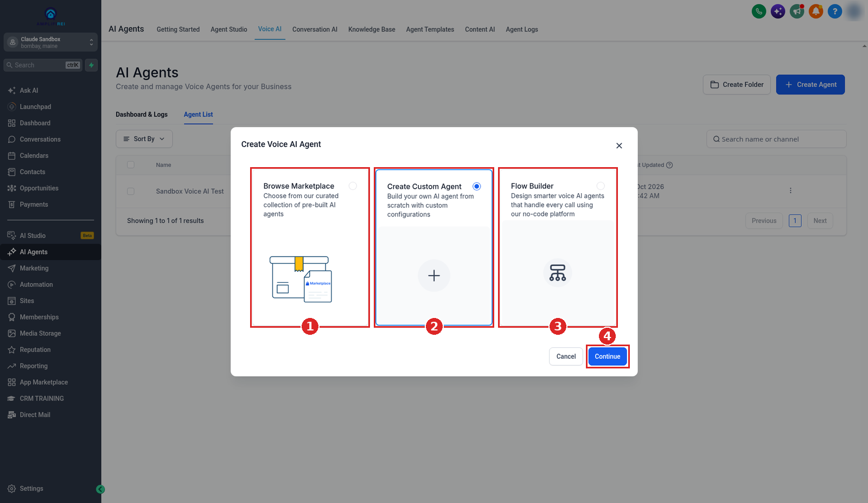
Task: Collapse sidebar with green arrow icon
Action: tap(100, 489)
